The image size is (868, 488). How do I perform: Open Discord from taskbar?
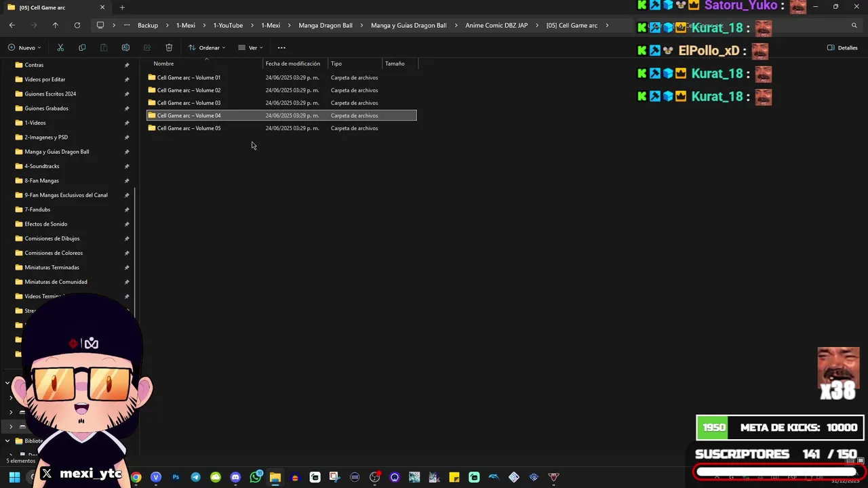pyautogui.click(x=235, y=477)
